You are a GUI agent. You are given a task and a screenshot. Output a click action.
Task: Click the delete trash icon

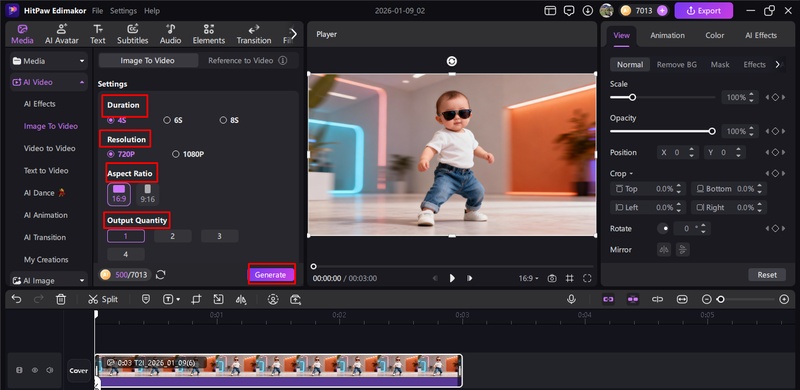click(61, 300)
